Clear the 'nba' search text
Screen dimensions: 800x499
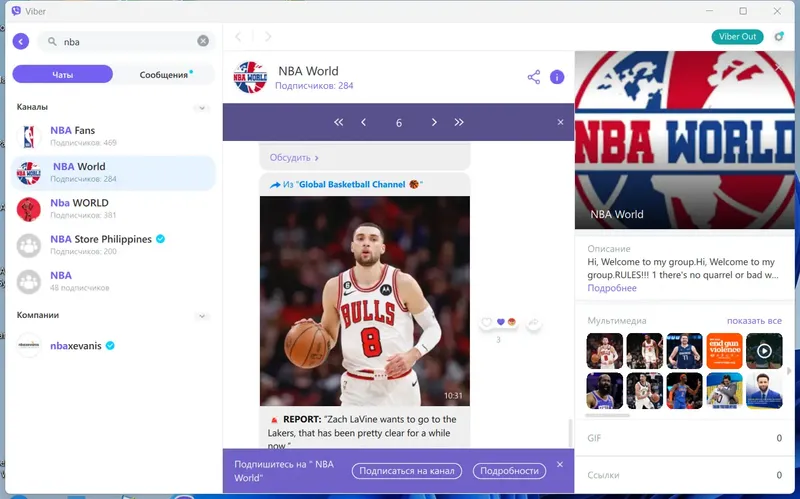click(203, 41)
